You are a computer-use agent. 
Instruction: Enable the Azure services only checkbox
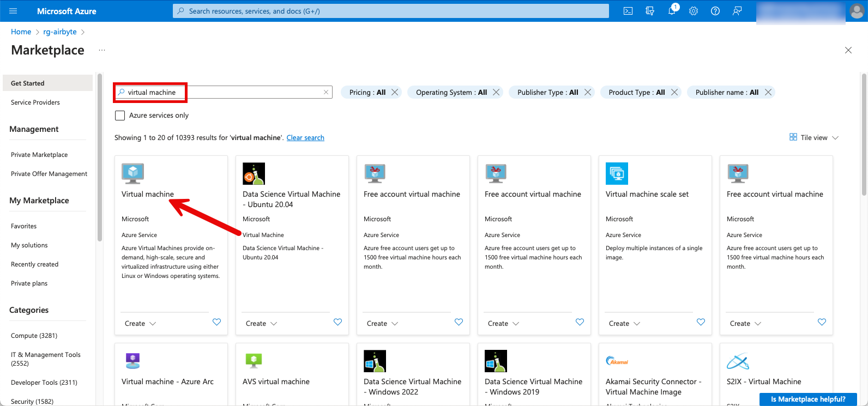point(120,116)
